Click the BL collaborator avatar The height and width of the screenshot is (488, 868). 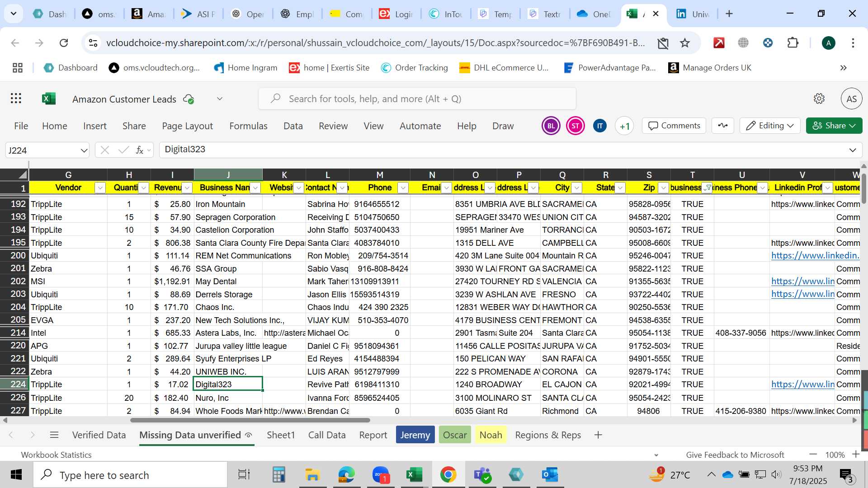pos(551,126)
